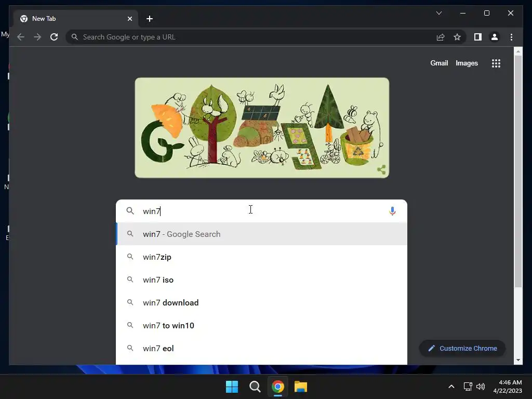The width and height of the screenshot is (532, 399).
Task: Open Google Images link
Action: [x=467, y=63]
